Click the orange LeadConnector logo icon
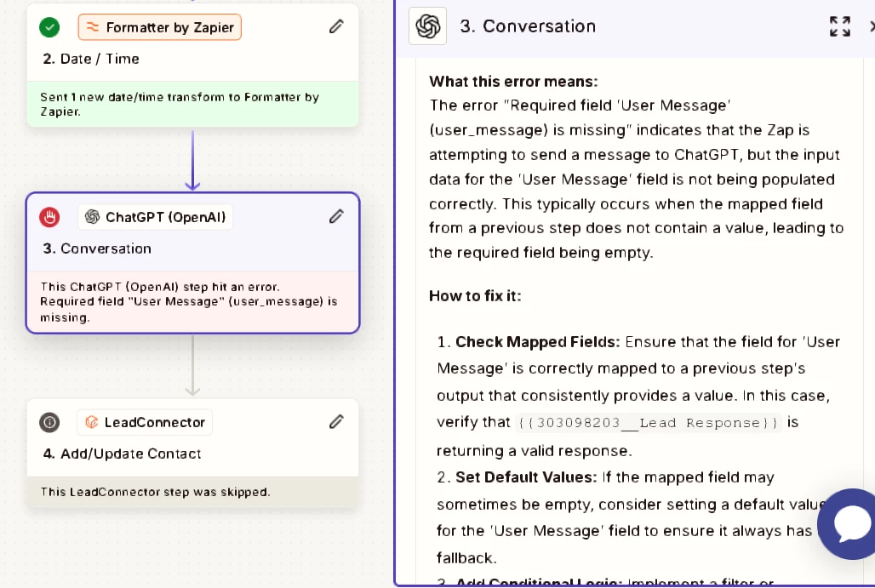875x588 pixels. coord(92,422)
